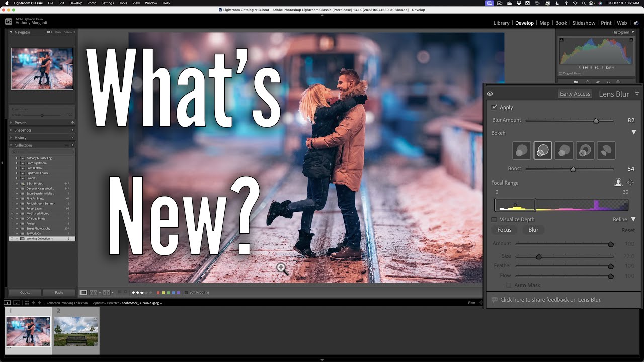Toggle the histogram shadow clipping indicator
The image size is (644, 362).
pos(562,40)
